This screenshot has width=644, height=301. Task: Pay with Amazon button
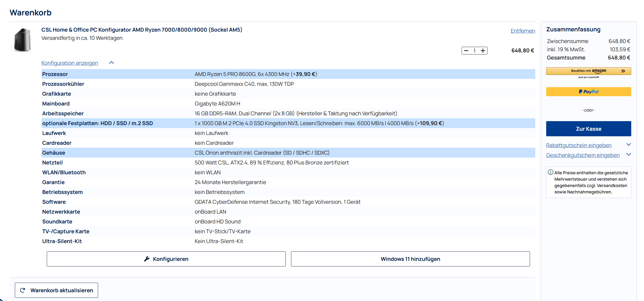point(588,71)
